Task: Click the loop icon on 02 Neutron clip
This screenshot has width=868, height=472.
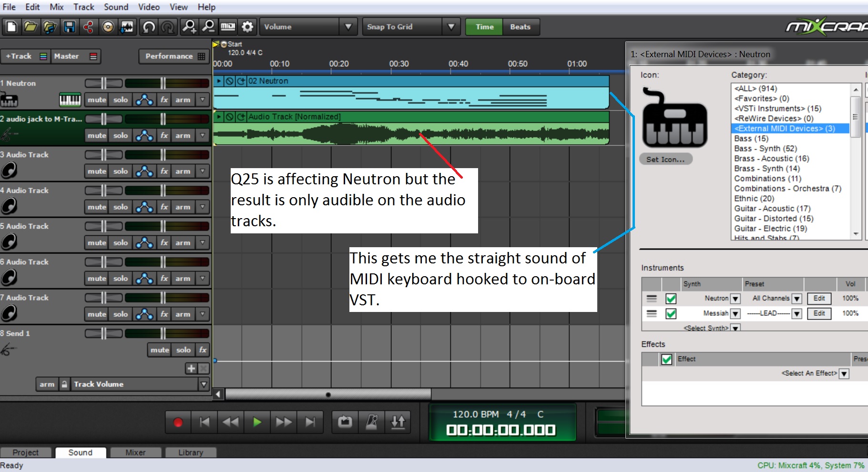Action: coord(241,81)
